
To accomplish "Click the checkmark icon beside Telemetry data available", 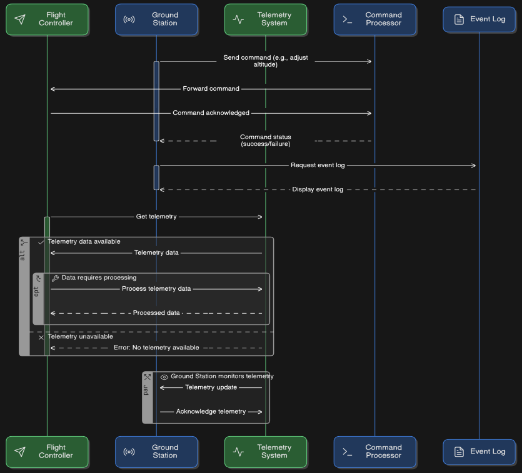I will 41,242.
